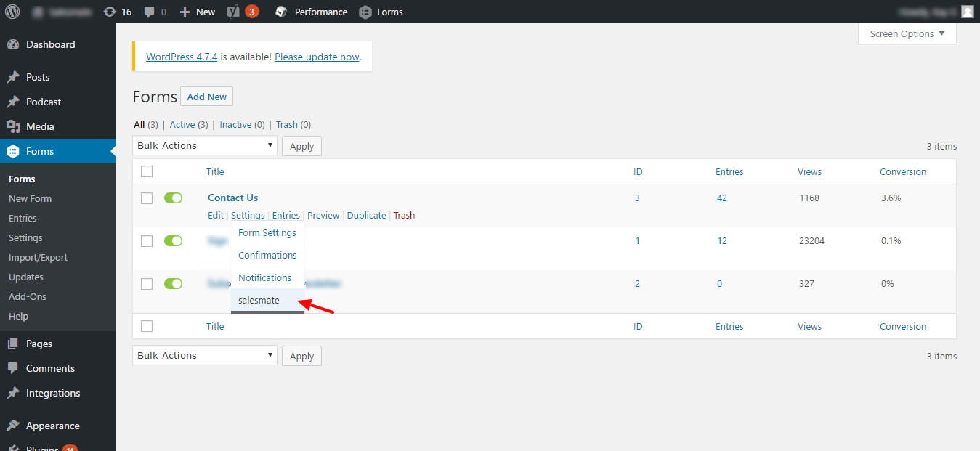Image resolution: width=980 pixels, height=451 pixels.
Task: Open Forms in the top admin bar
Action: (381, 12)
